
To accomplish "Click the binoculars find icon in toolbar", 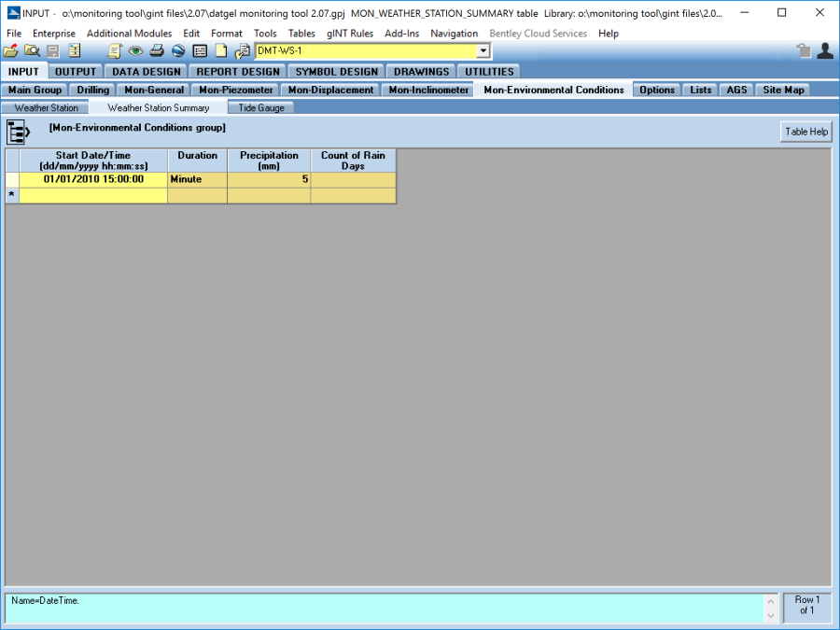I will point(32,51).
